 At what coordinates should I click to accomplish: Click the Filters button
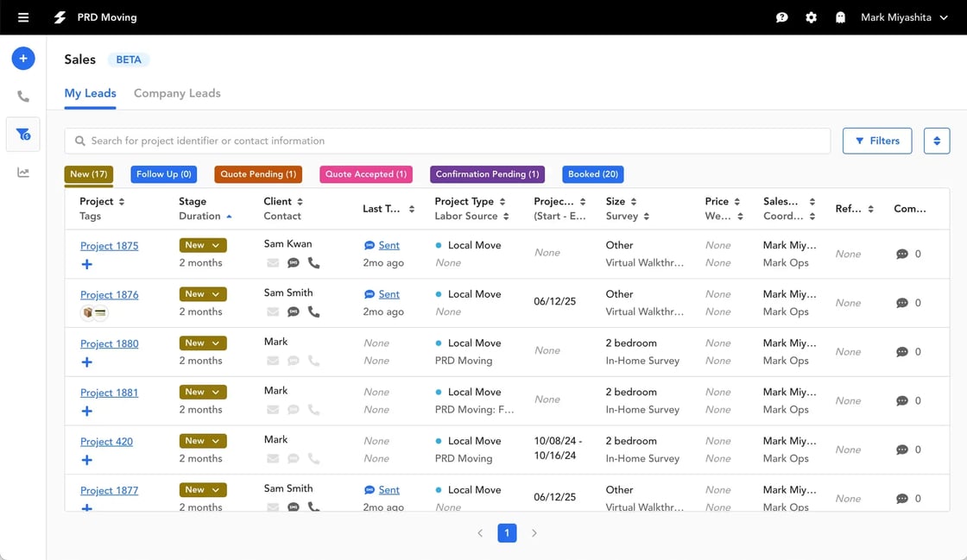click(x=877, y=141)
